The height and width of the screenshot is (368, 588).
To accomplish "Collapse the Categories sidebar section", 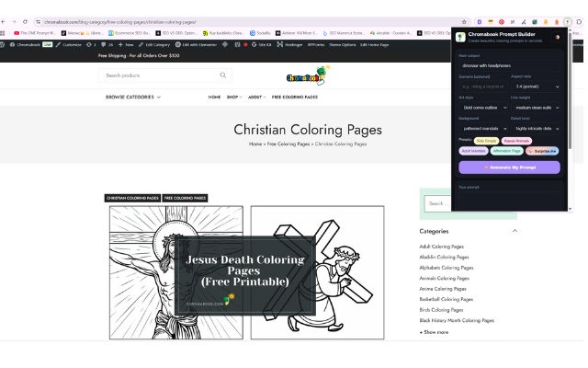I will (514, 231).
